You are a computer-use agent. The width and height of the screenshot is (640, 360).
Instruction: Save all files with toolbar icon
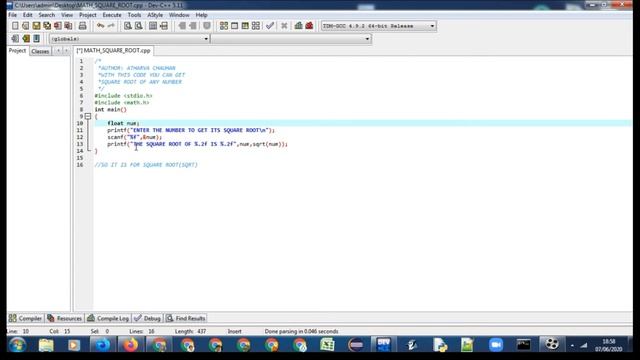47,26
